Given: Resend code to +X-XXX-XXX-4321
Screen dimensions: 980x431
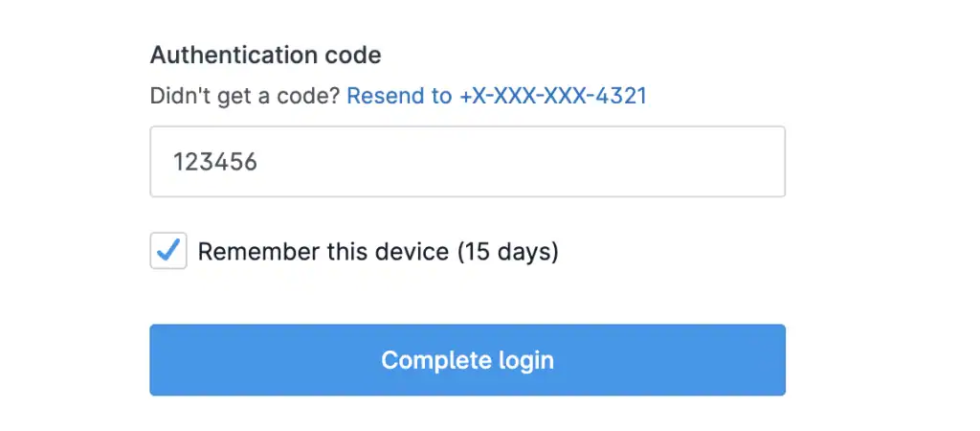Looking at the screenshot, I should 496,96.
